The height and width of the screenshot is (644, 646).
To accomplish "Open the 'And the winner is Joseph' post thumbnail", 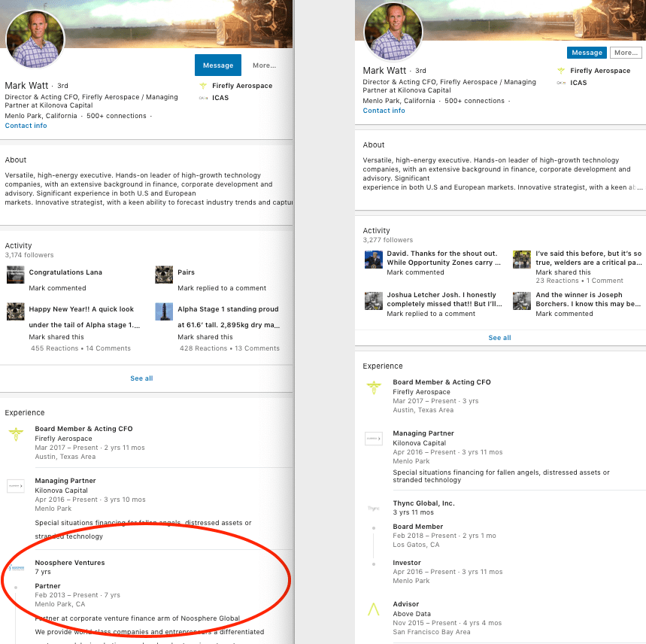I will pos(522,301).
